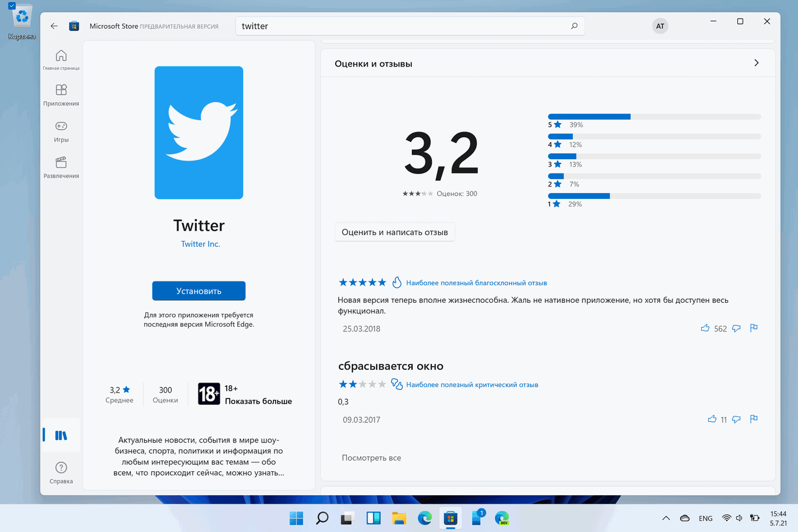The width and height of the screenshot is (798, 532).
Task: Switch to the Приложения section
Action: [x=61, y=96]
